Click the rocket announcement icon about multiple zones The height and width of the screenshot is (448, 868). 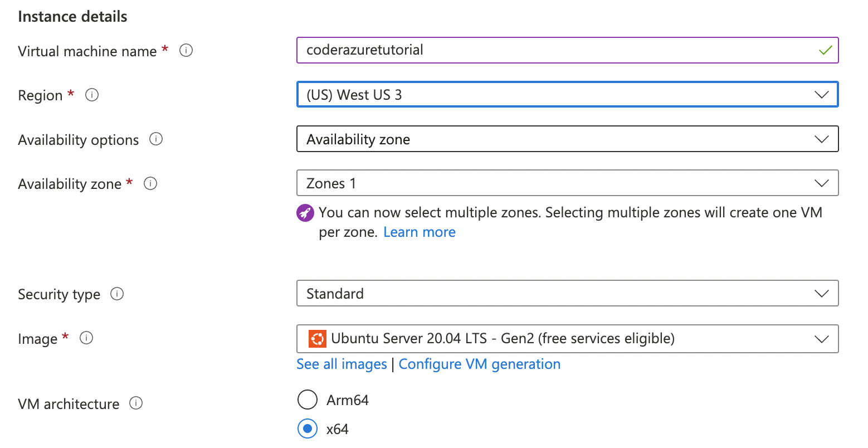pos(305,213)
